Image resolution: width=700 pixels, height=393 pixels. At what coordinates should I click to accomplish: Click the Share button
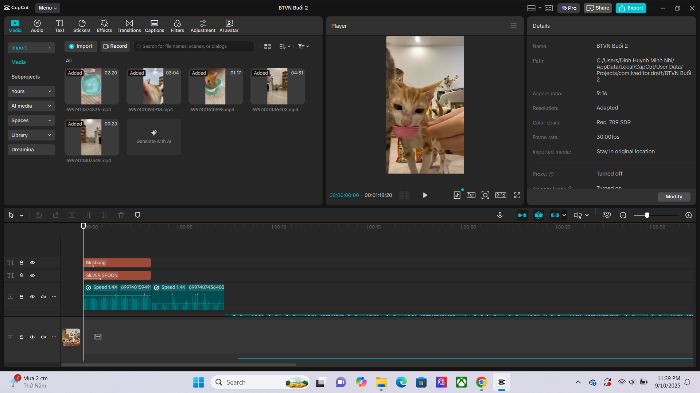click(x=598, y=8)
